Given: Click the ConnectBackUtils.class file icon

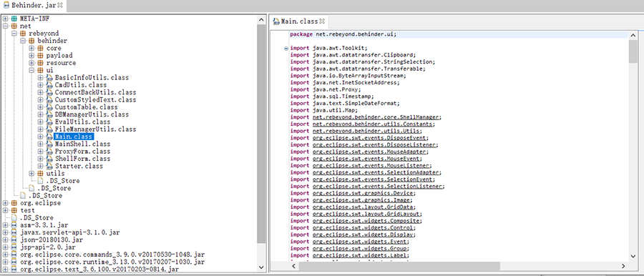Looking at the screenshot, I should (49, 92).
